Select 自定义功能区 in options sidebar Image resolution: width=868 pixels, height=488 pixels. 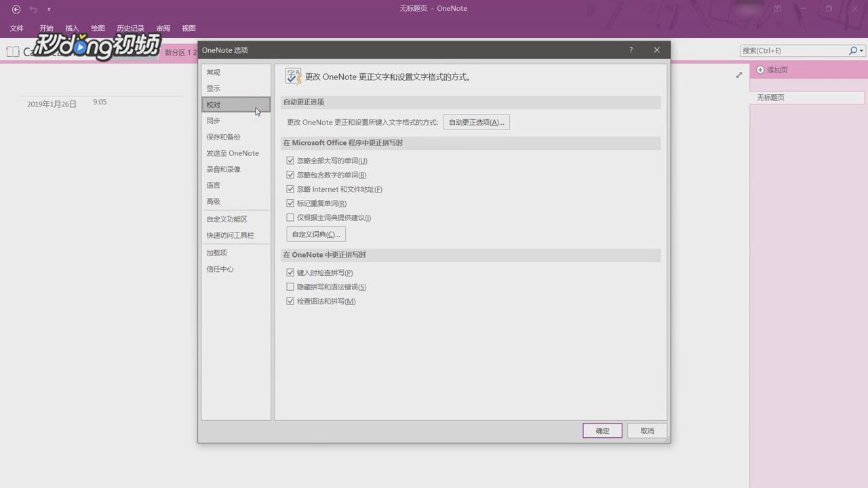click(236, 219)
